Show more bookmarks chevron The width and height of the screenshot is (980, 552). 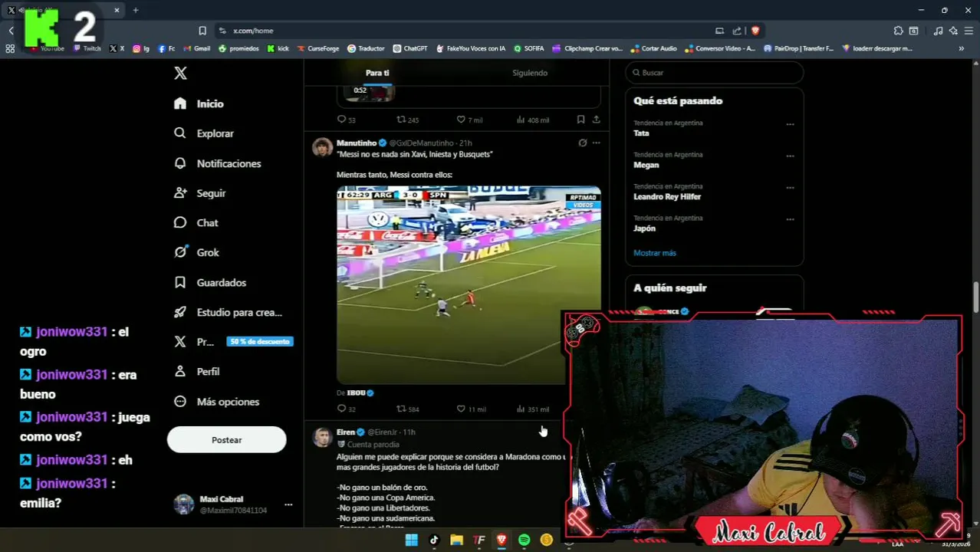tap(961, 48)
